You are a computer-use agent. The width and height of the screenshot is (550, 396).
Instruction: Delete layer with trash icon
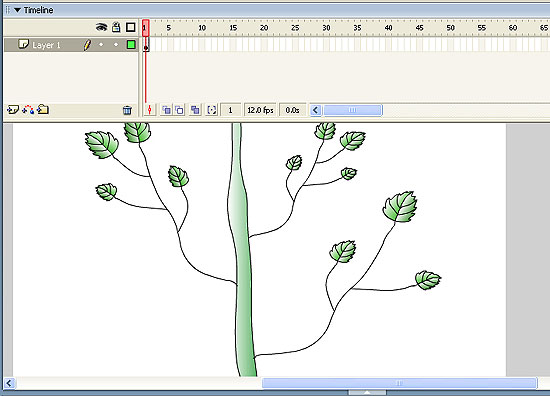(x=127, y=110)
